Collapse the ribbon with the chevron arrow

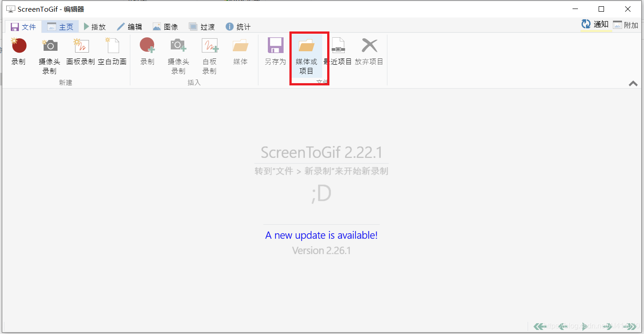point(633,83)
